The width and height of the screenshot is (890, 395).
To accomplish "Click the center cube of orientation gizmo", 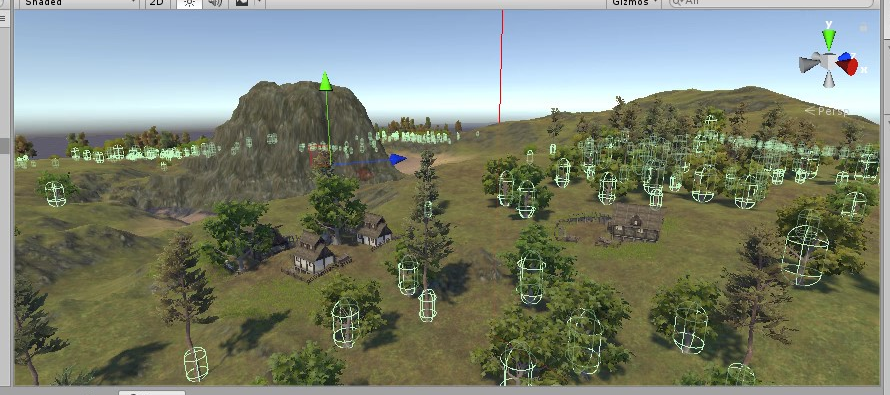I will (829, 61).
